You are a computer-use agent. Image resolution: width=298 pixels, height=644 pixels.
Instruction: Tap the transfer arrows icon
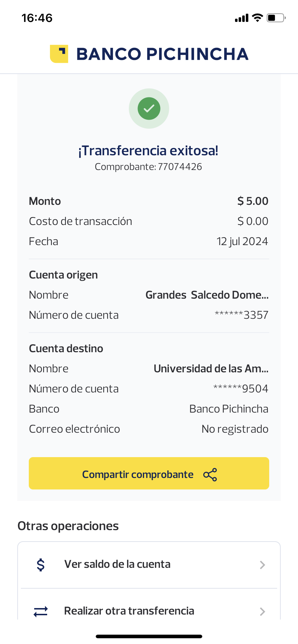point(41,611)
